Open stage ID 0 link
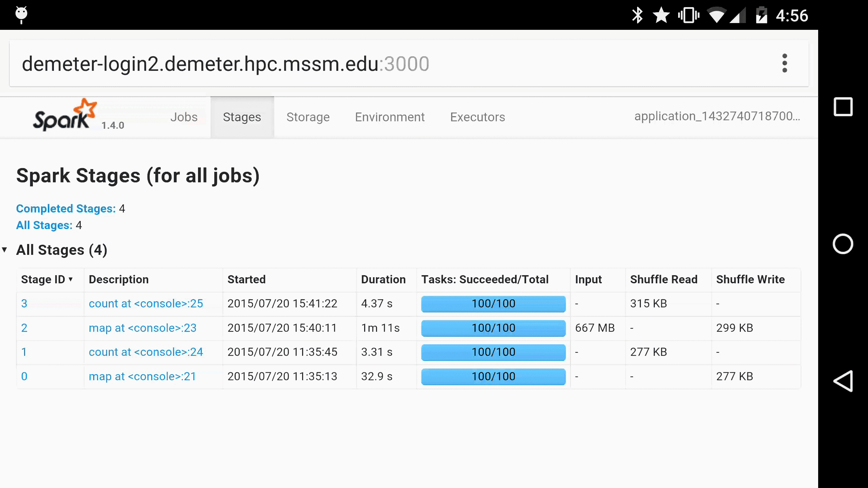 click(x=24, y=377)
